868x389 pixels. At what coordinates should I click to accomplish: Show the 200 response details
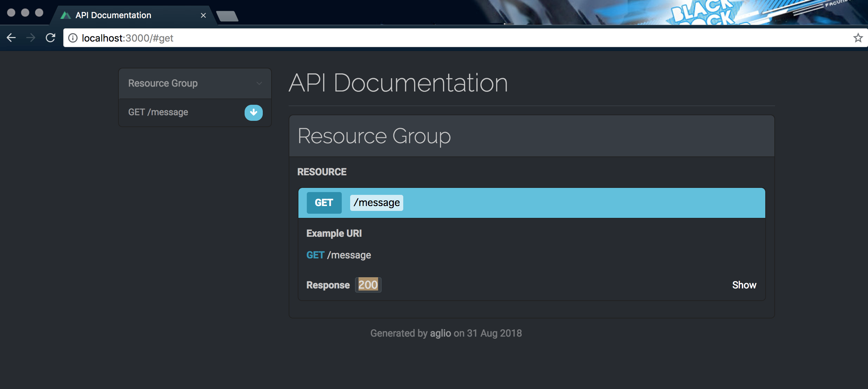tap(744, 285)
